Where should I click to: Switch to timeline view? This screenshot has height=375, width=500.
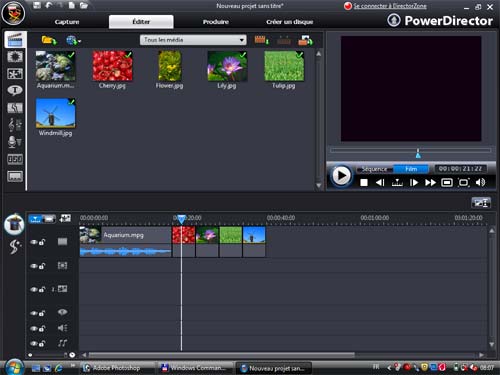[35, 219]
